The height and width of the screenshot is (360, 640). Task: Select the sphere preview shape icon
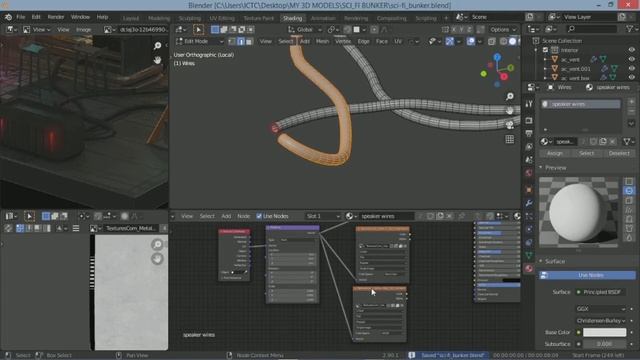tap(629, 191)
